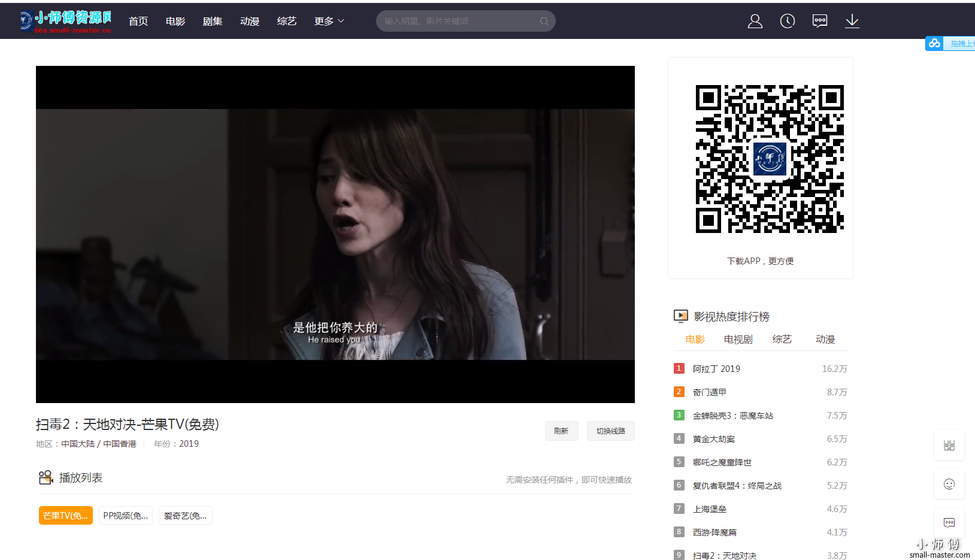
Task: Switch ranking to 电视剧 tab
Action: tap(738, 340)
